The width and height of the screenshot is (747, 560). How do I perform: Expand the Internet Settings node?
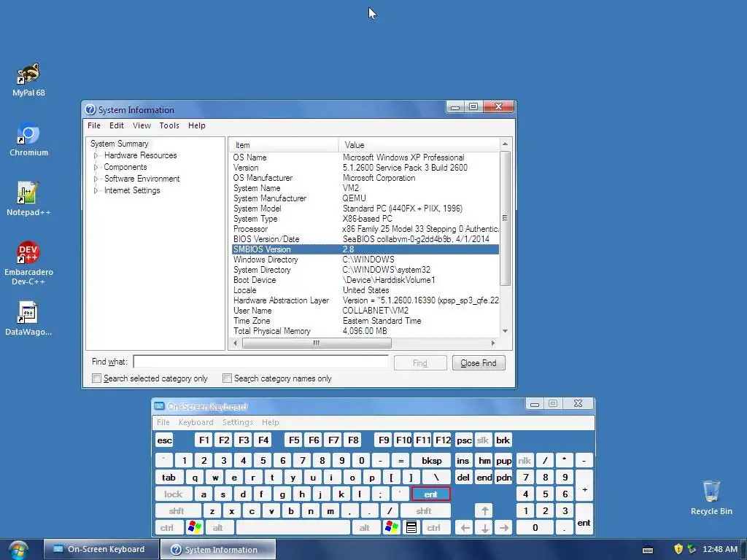pos(96,190)
